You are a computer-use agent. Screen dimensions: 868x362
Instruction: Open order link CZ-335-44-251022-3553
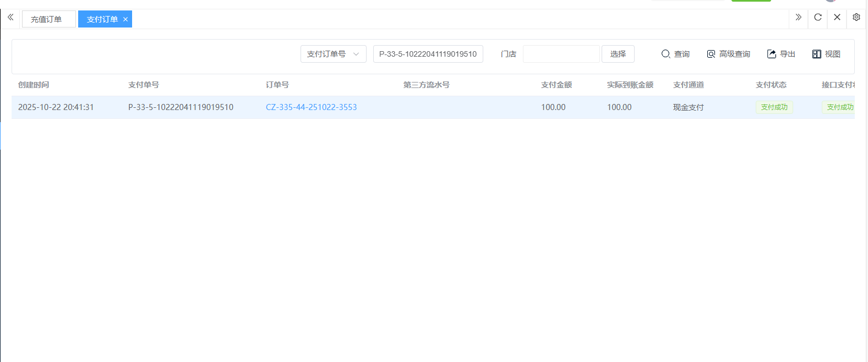[x=311, y=107]
